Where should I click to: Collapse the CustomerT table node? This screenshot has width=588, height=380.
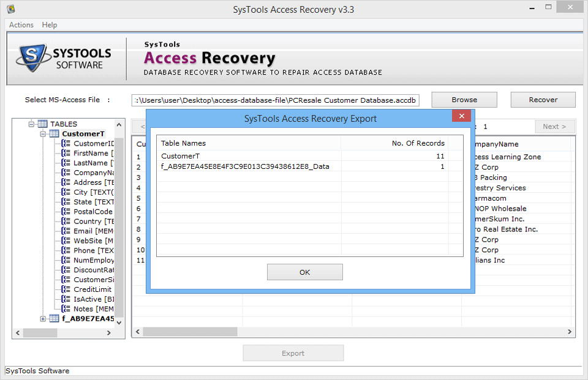click(x=43, y=134)
